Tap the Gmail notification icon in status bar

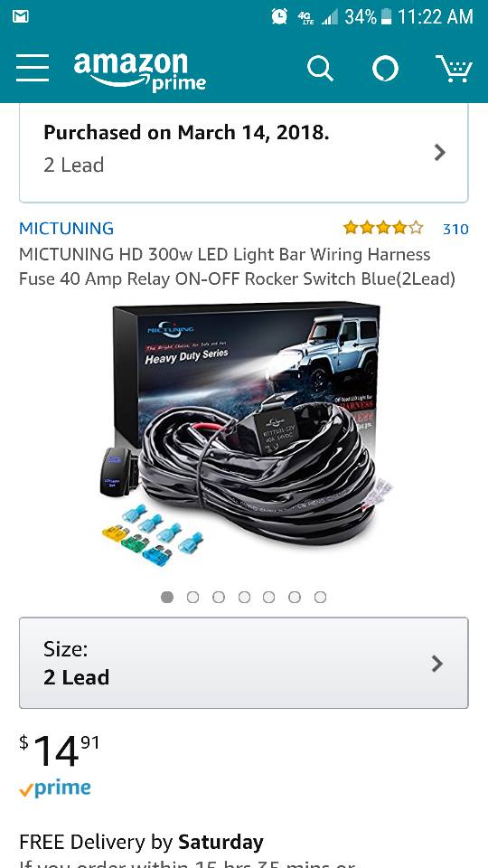point(21,16)
